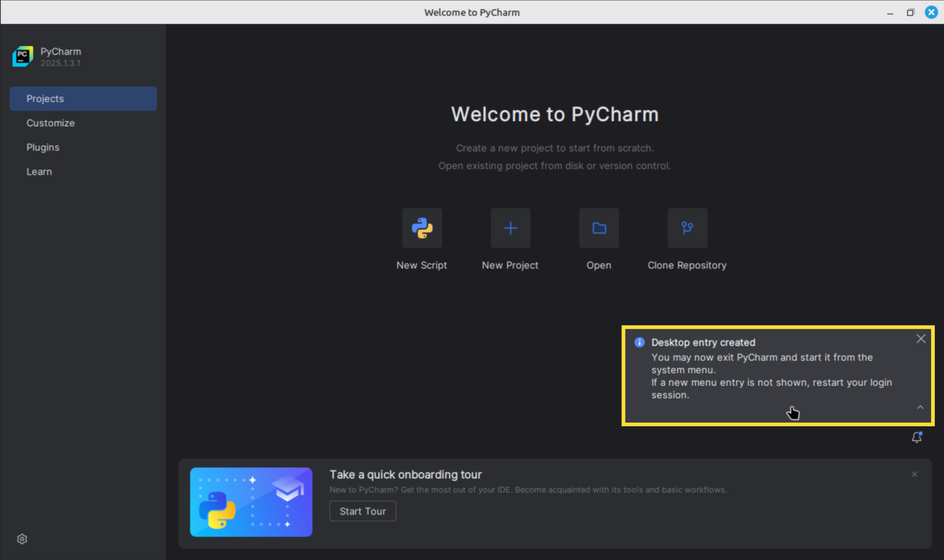This screenshot has height=560, width=944.
Task: Select the Clone Repository icon
Action: click(x=686, y=228)
